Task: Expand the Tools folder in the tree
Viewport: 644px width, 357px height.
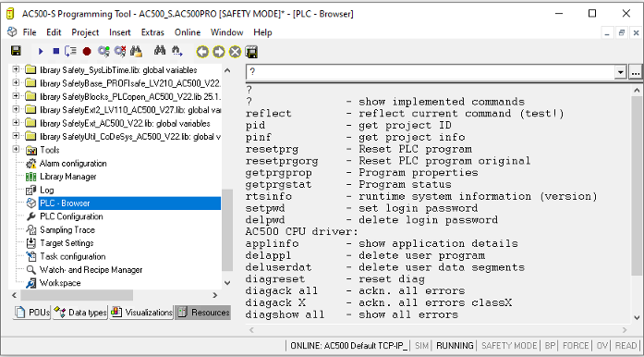Action: (16, 149)
